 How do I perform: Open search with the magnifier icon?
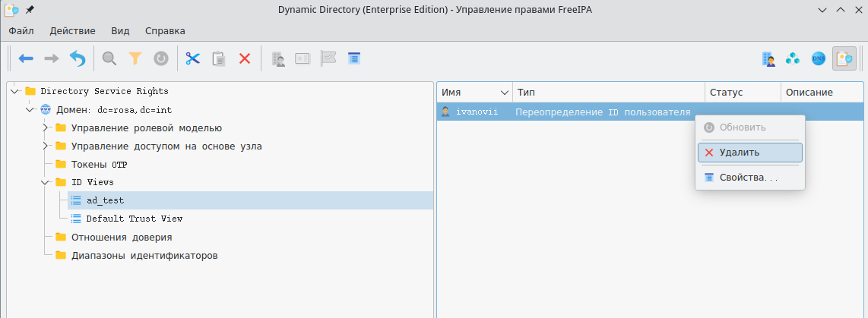click(x=109, y=58)
